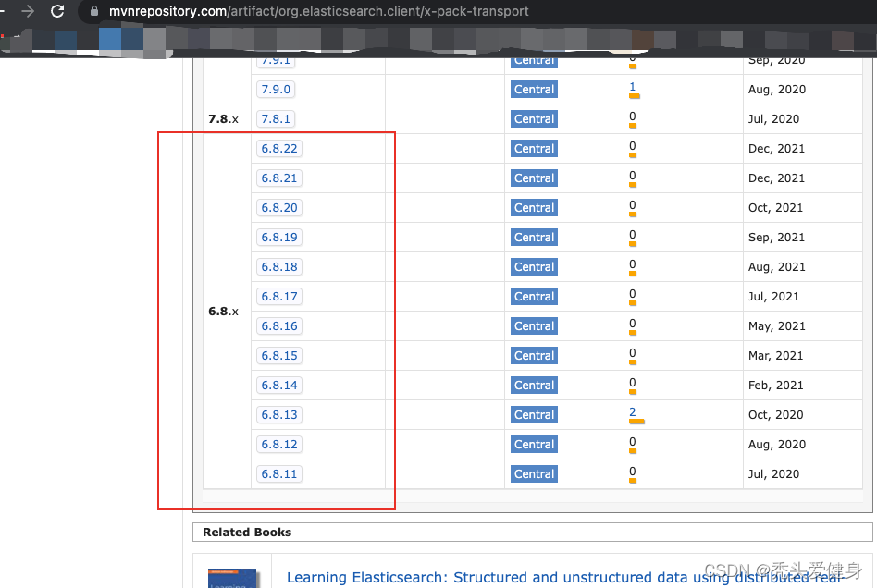Viewport: 877px width, 588px height.
Task: Open version 6.8.22 release page
Action: point(279,148)
